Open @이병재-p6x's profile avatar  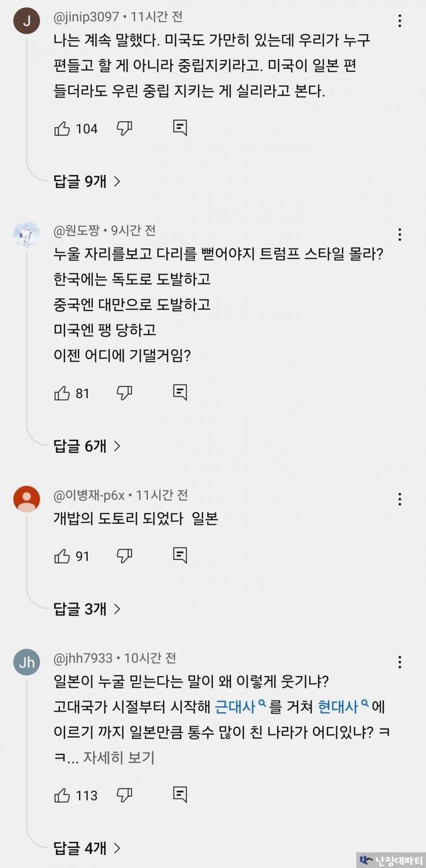(x=27, y=499)
